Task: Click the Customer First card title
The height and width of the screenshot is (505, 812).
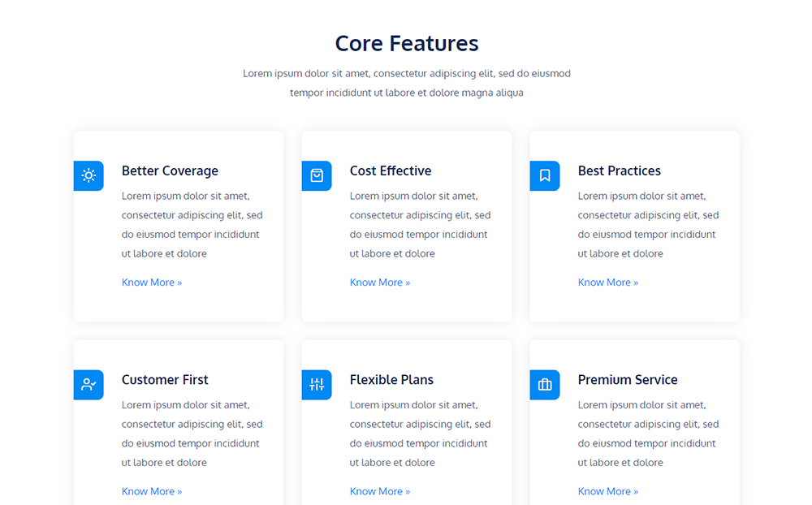Action: tap(165, 380)
